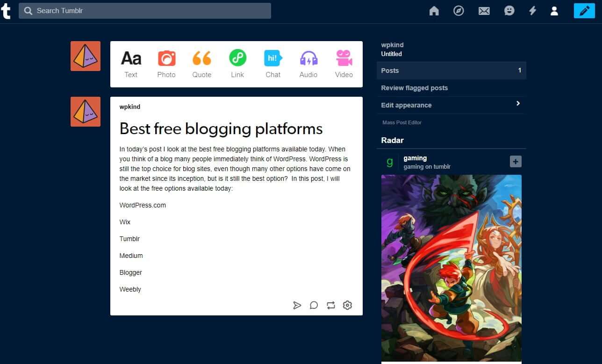Start a new Link post
This screenshot has height=364, width=602.
[x=237, y=63]
